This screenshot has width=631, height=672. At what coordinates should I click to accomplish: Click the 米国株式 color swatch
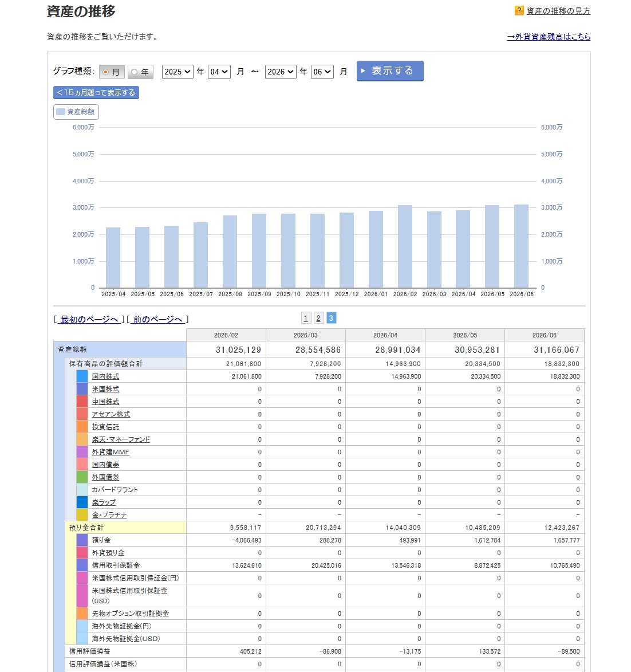[82, 389]
